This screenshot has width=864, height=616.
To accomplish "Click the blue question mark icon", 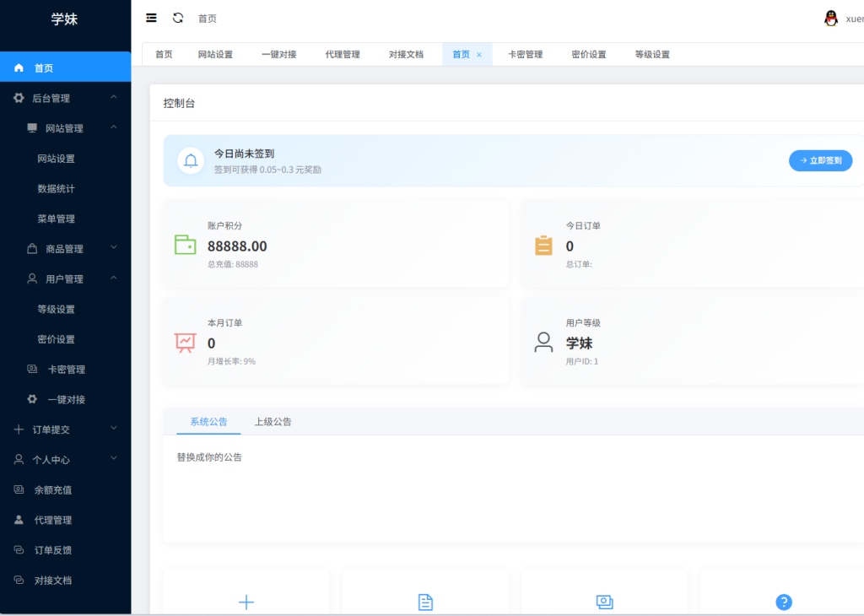I will point(783,602).
